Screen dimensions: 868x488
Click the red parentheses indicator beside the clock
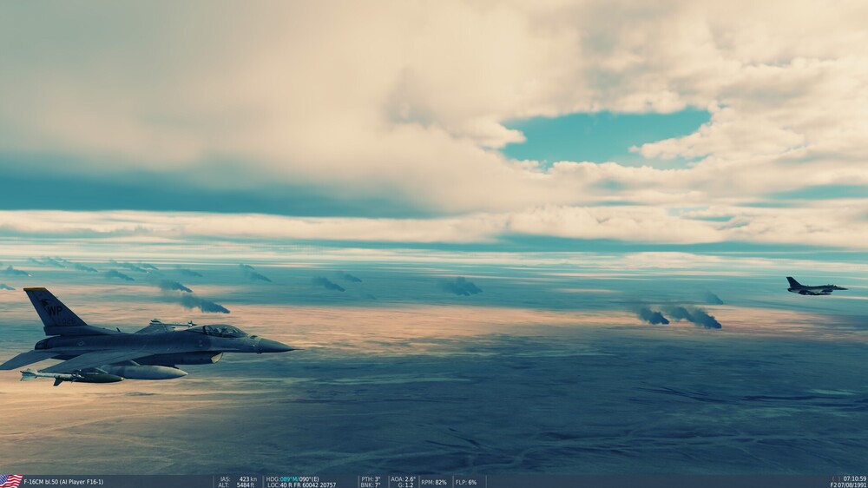[x=837, y=478]
